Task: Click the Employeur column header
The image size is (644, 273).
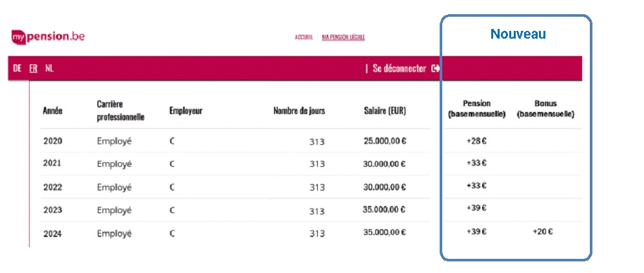Action: click(186, 111)
